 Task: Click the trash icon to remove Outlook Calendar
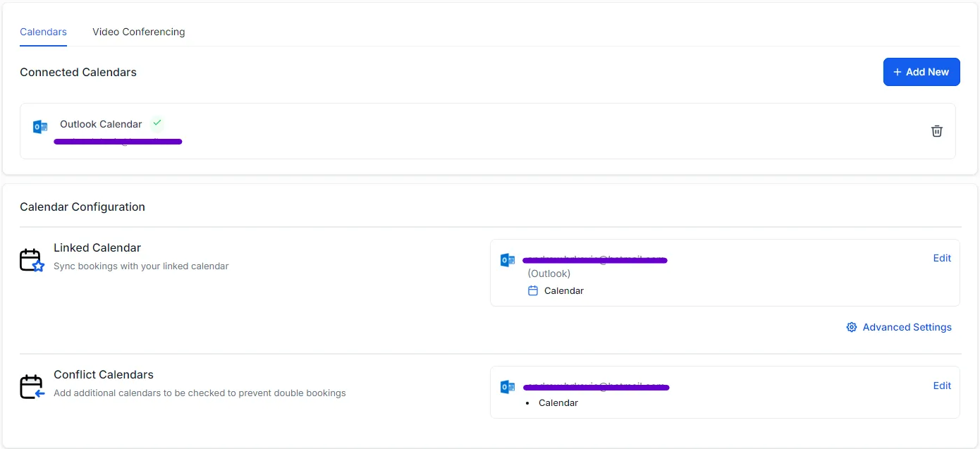936,130
